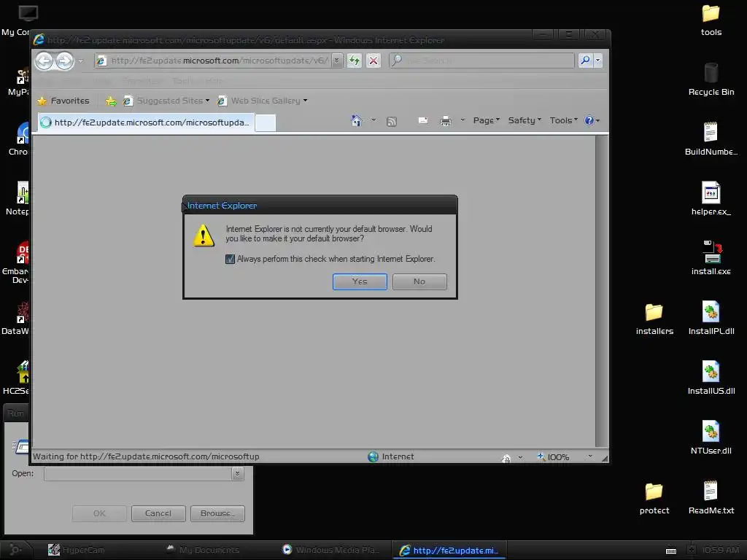This screenshot has height=560, width=747.
Task: Click the search magnifier button
Action: 585,61
